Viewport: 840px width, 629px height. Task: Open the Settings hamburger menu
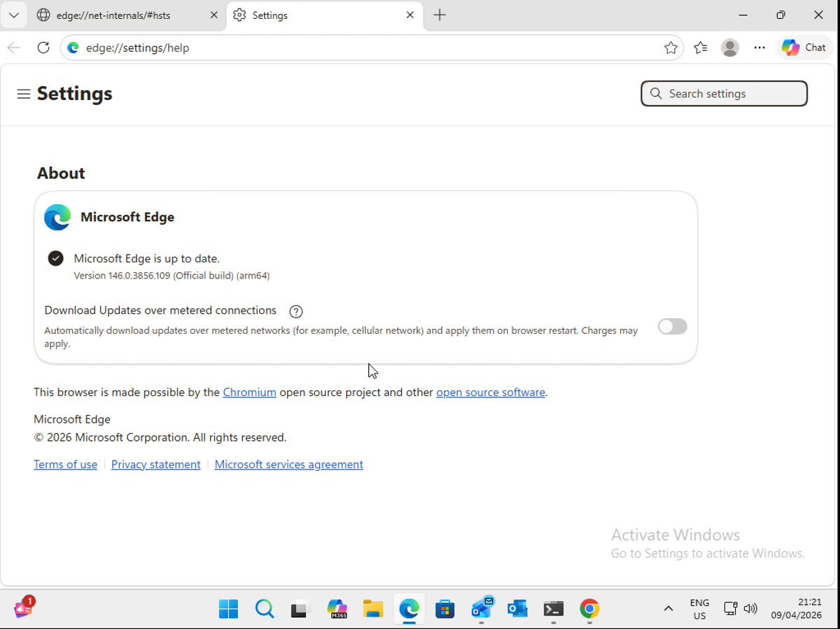(23, 94)
